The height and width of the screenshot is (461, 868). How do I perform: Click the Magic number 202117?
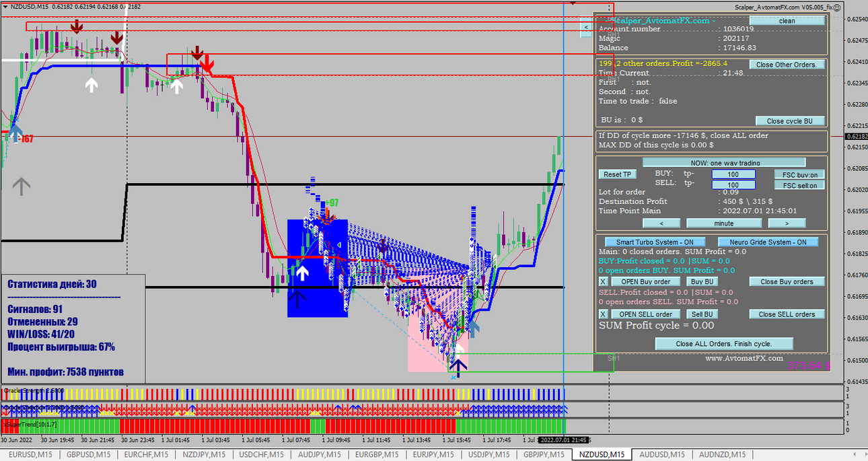pos(736,38)
